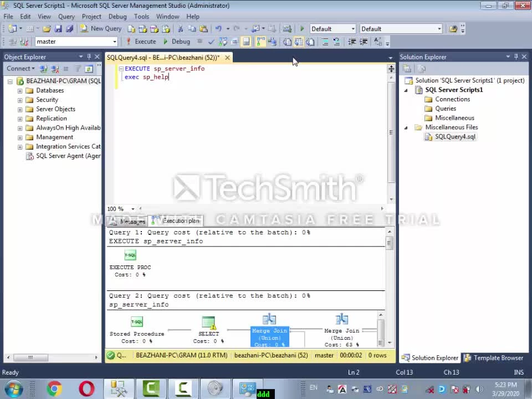The image size is (532, 399).
Task: Click the Object Explorer horizontal scrollbar
Action: click(52, 357)
